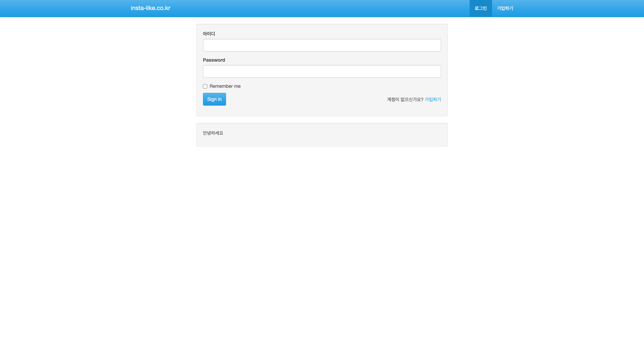Image resolution: width=644 pixels, height=362 pixels.
Task: Follow the blue 가입하기 link beside Sign in
Action: [x=433, y=100]
